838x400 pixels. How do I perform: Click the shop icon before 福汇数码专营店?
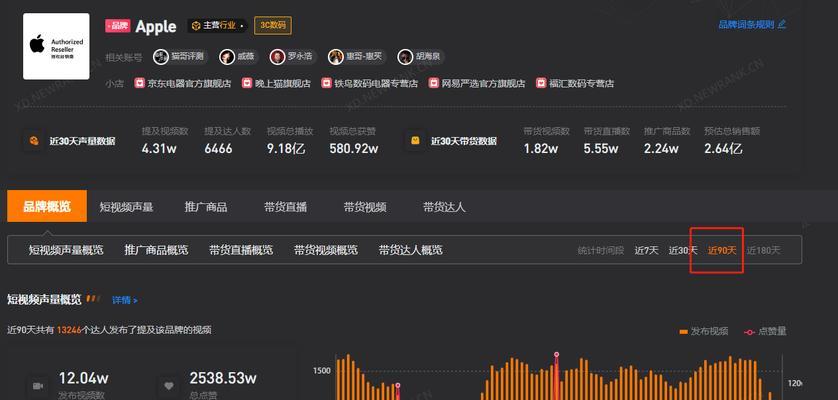[x=541, y=83]
